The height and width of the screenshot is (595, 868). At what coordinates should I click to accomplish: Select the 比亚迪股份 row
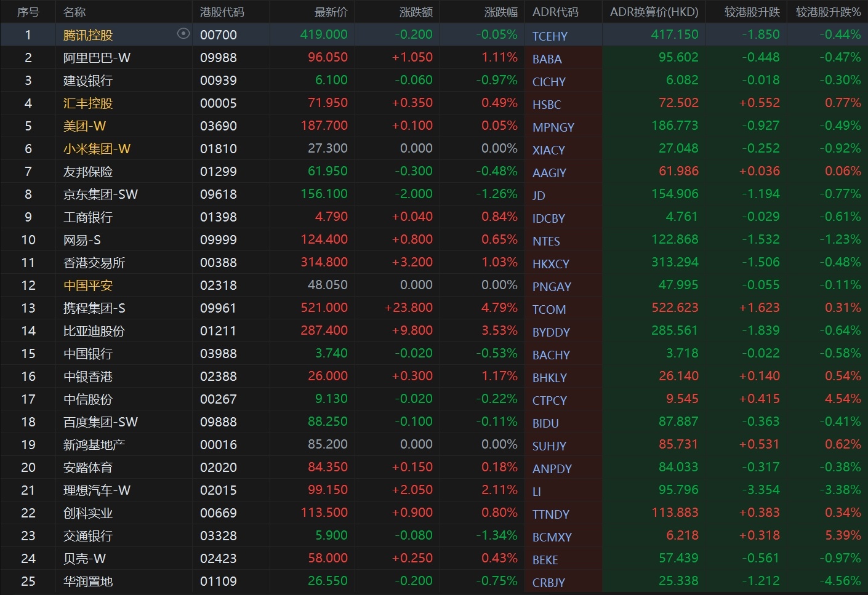pyautogui.click(x=94, y=331)
